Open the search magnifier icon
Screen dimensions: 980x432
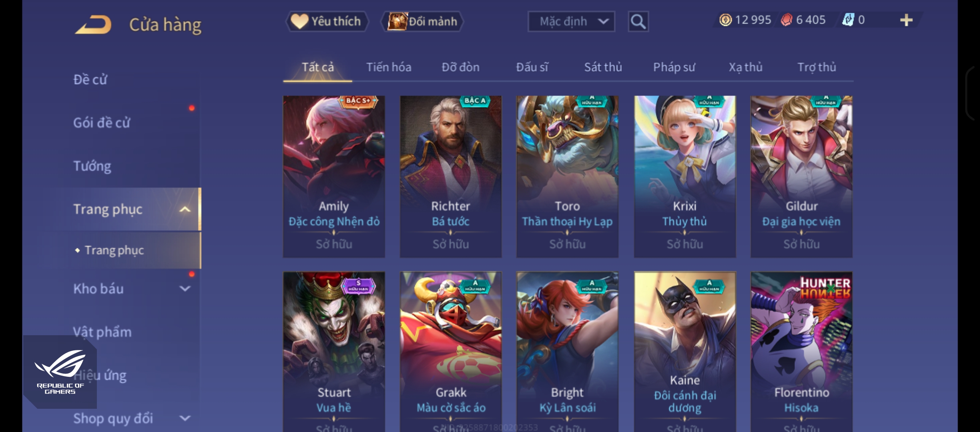(x=638, y=22)
